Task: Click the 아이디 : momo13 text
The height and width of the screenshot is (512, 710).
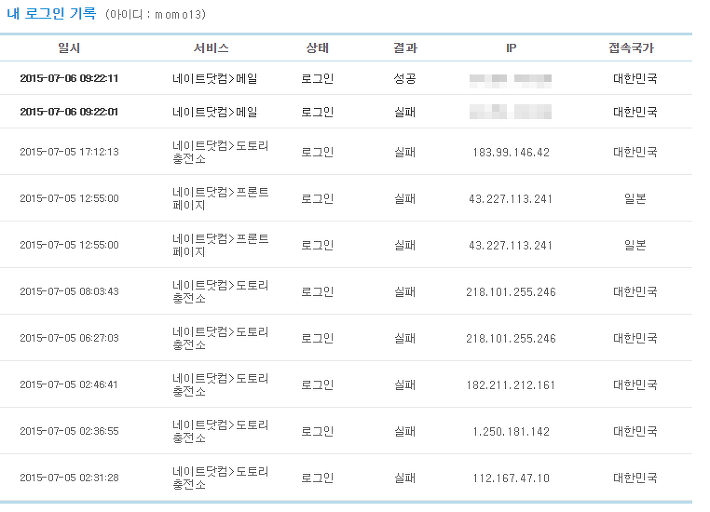Action: [155, 14]
